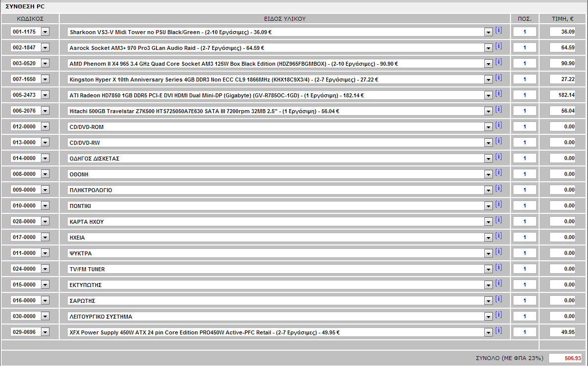This screenshot has height=366, width=588.
Task: Open info link for Kingston Hyper X row
Action: coord(498,77)
